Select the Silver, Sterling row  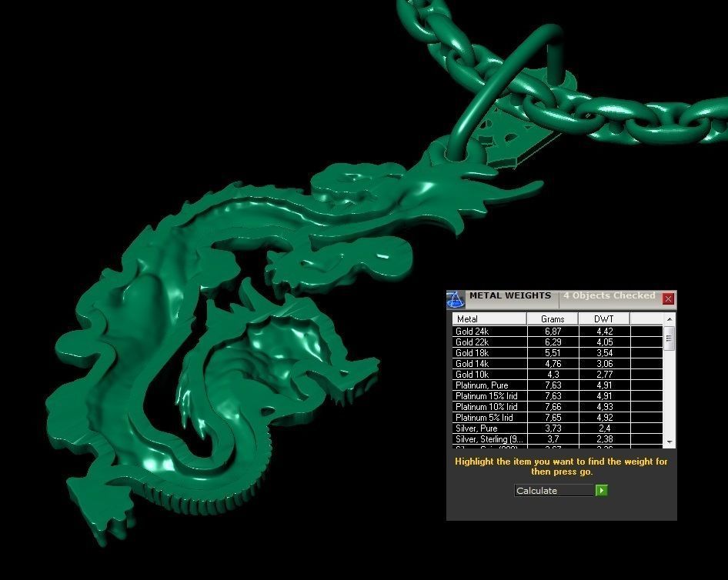558,439
